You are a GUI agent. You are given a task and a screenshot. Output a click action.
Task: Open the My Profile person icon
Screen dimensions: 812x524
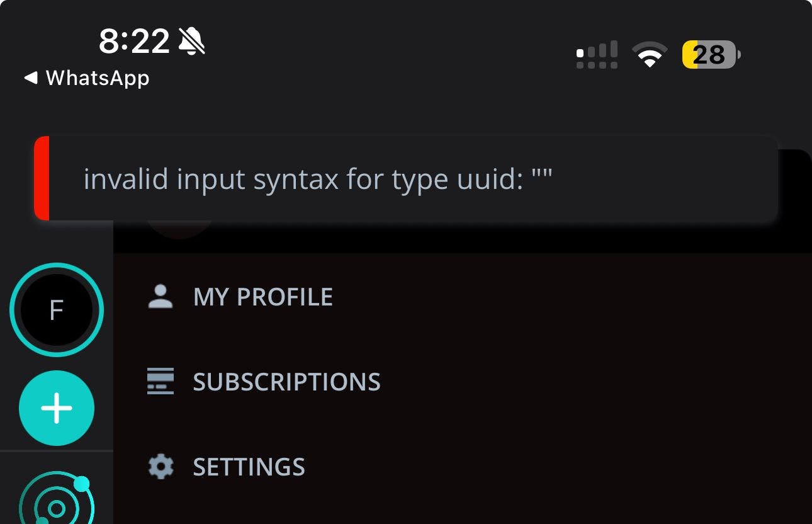point(160,297)
